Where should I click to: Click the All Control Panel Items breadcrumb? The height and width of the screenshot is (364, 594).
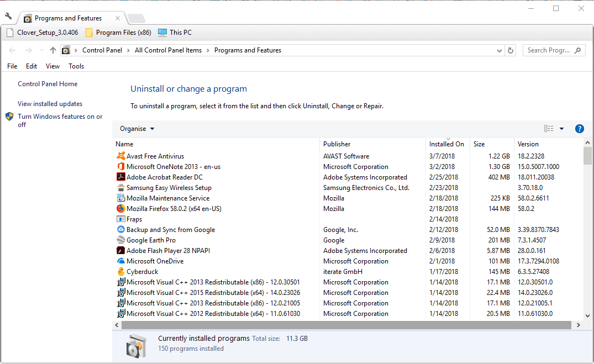tap(168, 50)
